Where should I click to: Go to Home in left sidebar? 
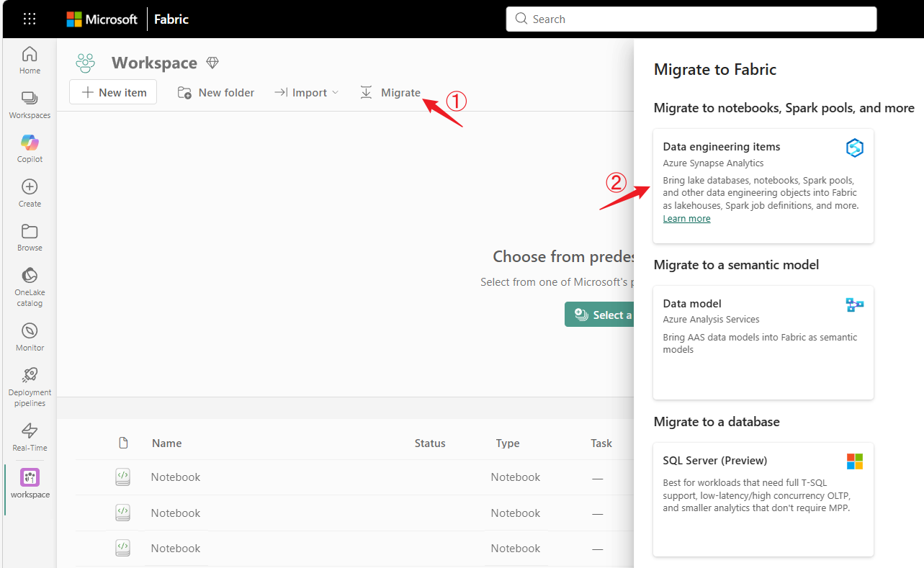pyautogui.click(x=30, y=60)
